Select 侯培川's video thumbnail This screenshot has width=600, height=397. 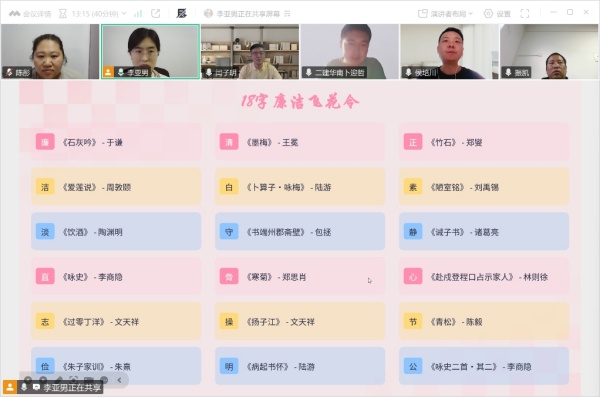[x=449, y=51]
